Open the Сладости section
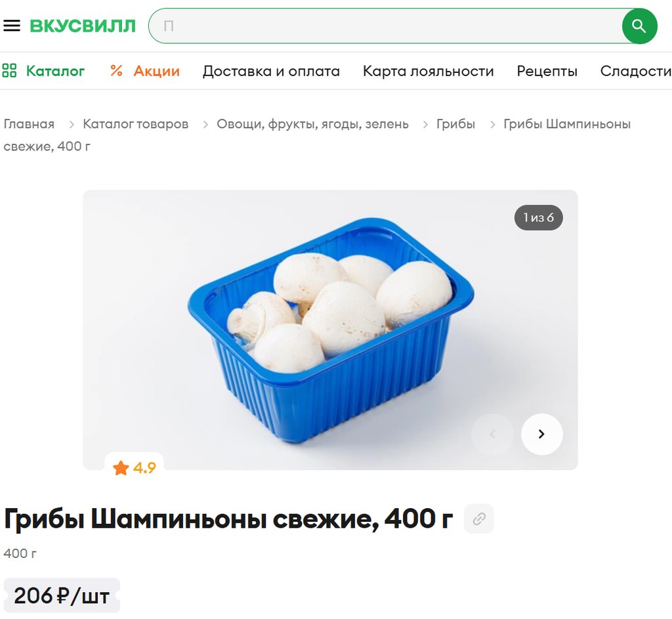Image resolution: width=672 pixels, height=619 pixels. 635,71
